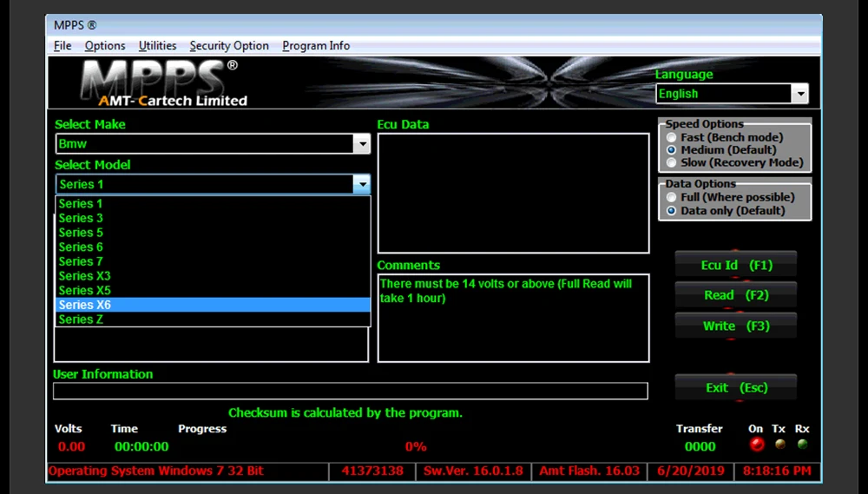
Task: Click the Tx indicator light
Action: [780, 445]
